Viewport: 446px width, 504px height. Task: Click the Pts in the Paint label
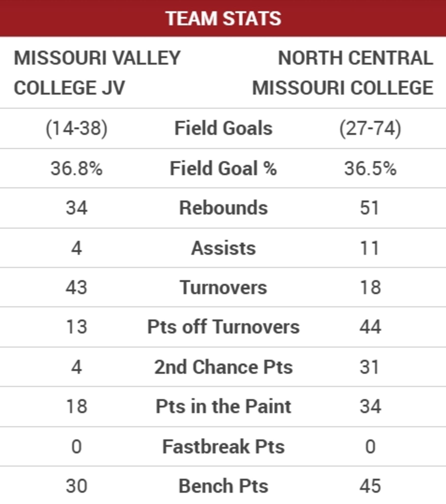coord(223,407)
